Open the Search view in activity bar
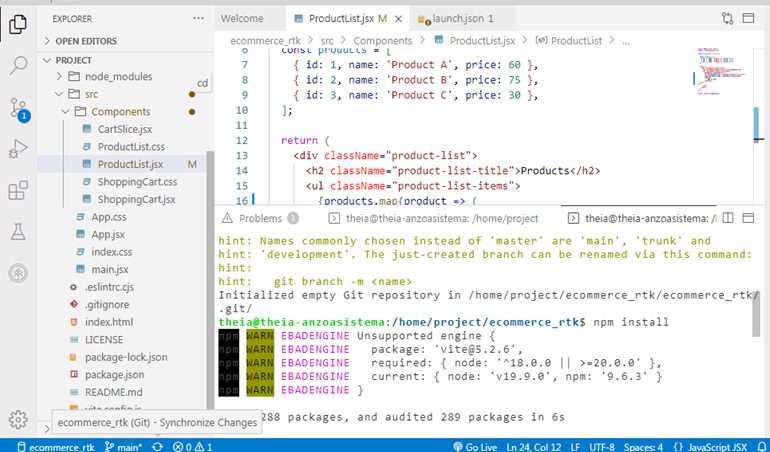Viewport: 770px width, 452px height. click(18, 65)
